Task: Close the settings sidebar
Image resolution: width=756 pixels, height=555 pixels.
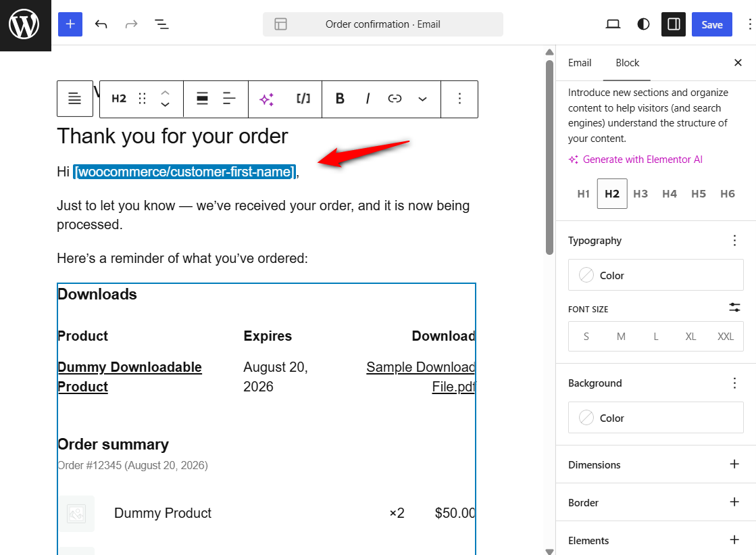Action: (x=738, y=63)
